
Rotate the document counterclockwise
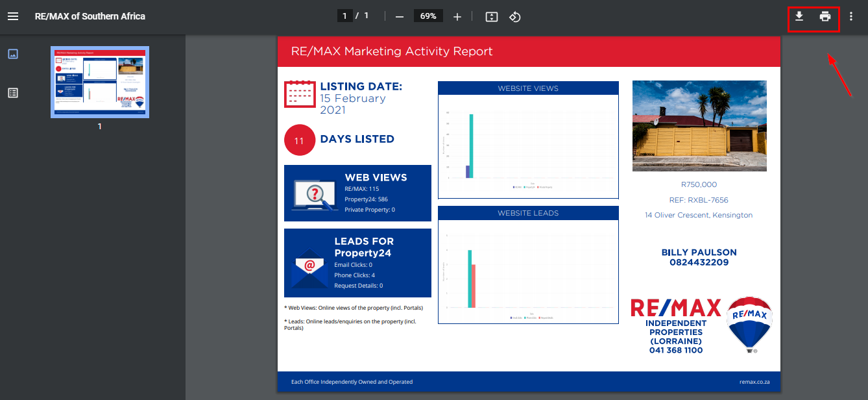tap(514, 16)
